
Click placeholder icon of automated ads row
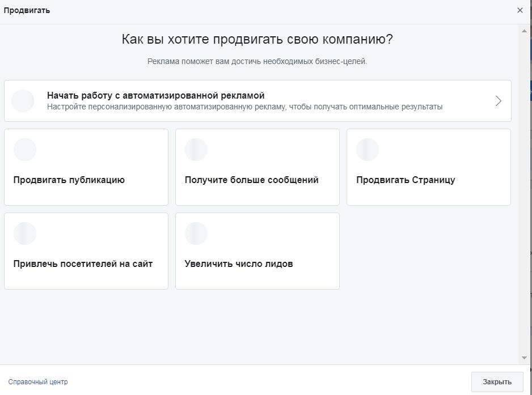23,101
